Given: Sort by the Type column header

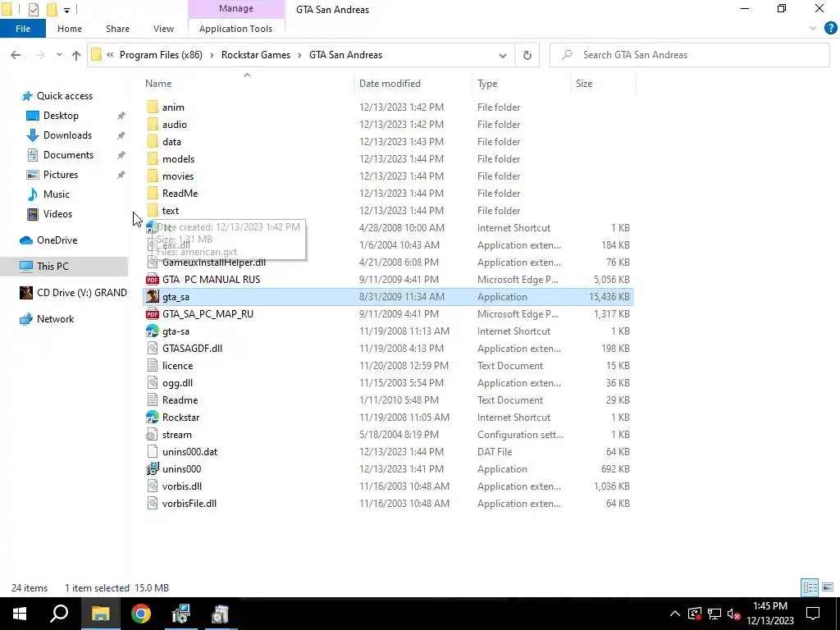Looking at the screenshot, I should [521, 84].
